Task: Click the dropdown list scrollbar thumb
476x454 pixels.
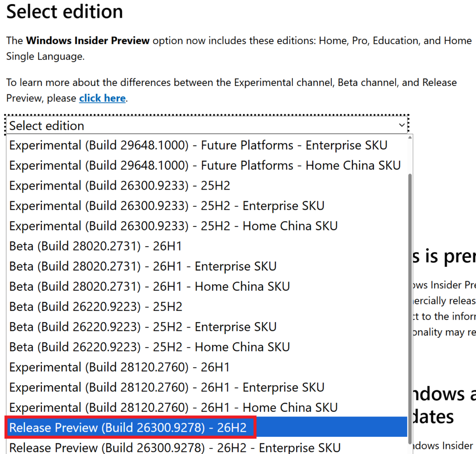Action: tap(410, 309)
